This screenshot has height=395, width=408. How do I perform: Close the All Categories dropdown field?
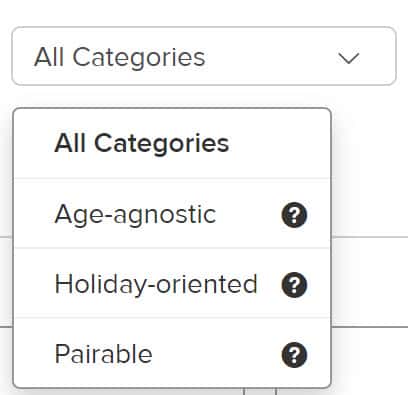(x=204, y=56)
